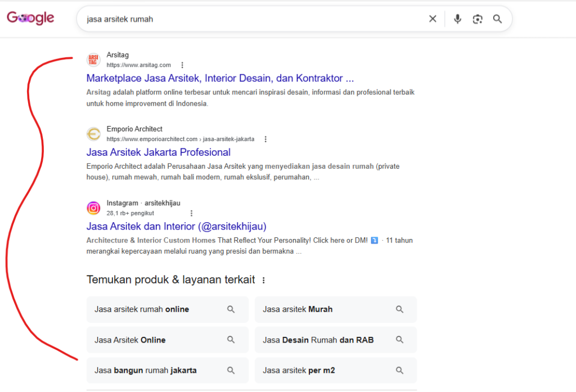The height and width of the screenshot is (392, 576).
Task: Select related search Jasa Arsitek Online
Action: [x=168, y=340]
